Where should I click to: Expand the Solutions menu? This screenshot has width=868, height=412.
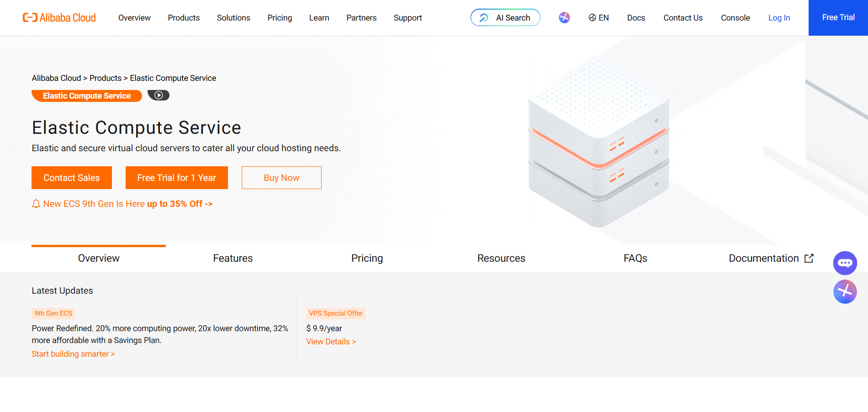click(x=233, y=18)
